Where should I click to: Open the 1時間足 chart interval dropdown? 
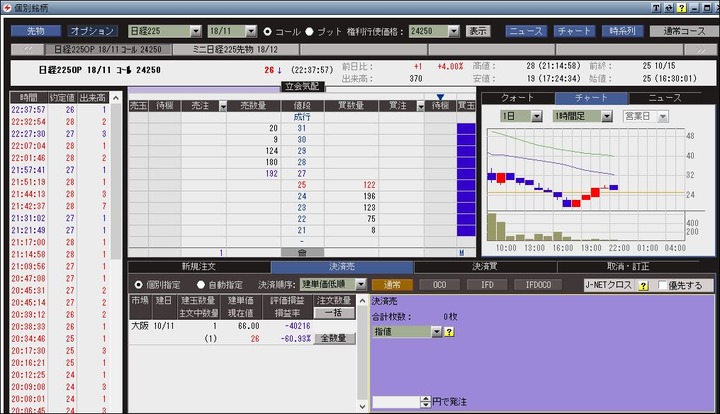point(607,117)
